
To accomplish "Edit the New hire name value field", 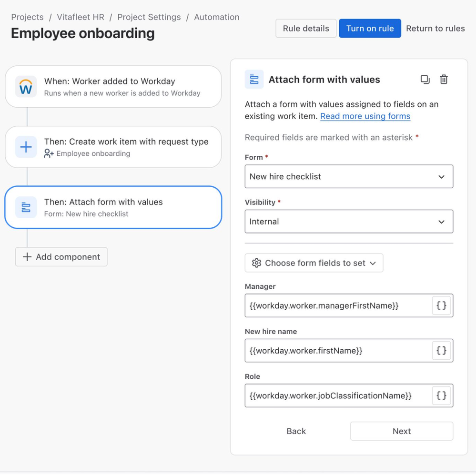I will pyautogui.click(x=334, y=350).
